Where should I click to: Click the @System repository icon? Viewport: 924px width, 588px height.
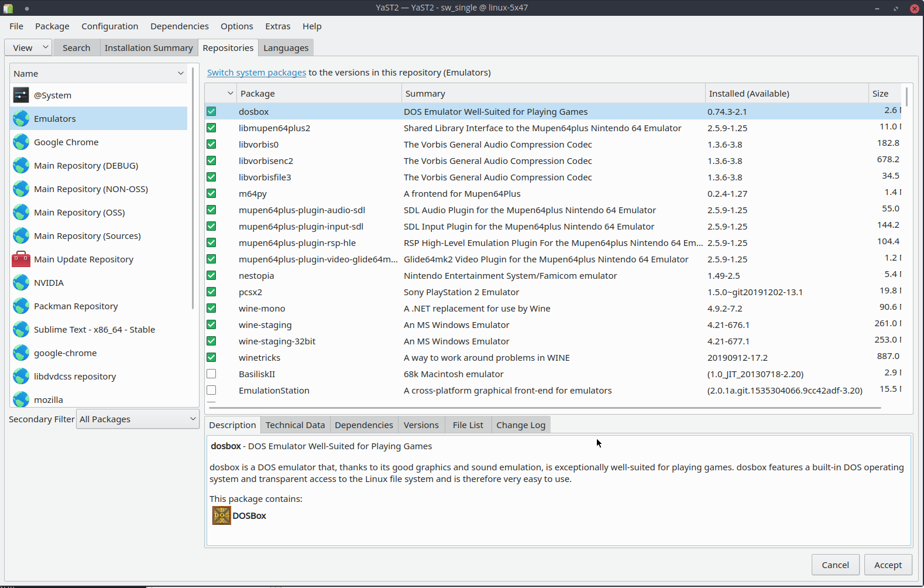(21, 95)
